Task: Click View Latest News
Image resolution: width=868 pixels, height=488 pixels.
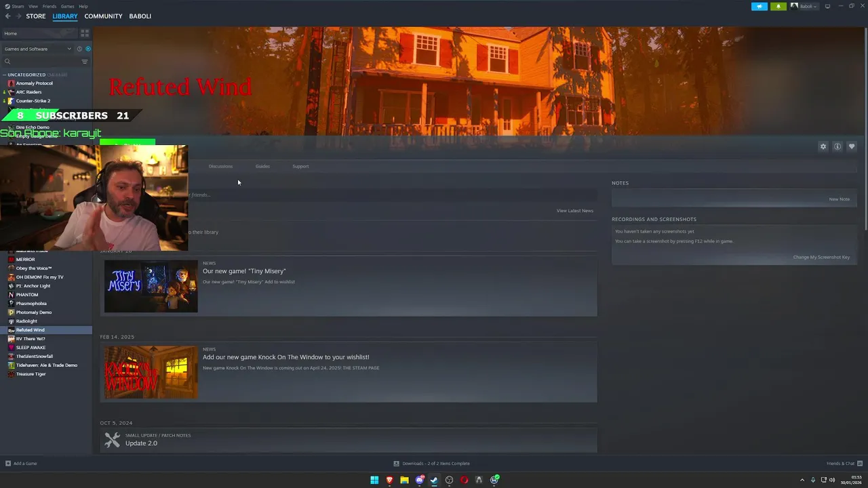Action: click(575, 211)
